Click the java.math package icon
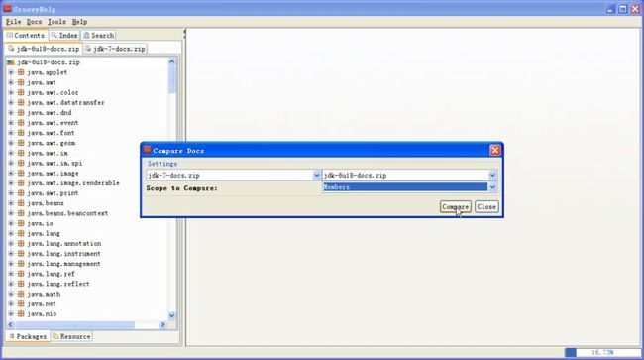Image resolution: width=644 pixels, height=360 pixels. [x=21, y=294]
